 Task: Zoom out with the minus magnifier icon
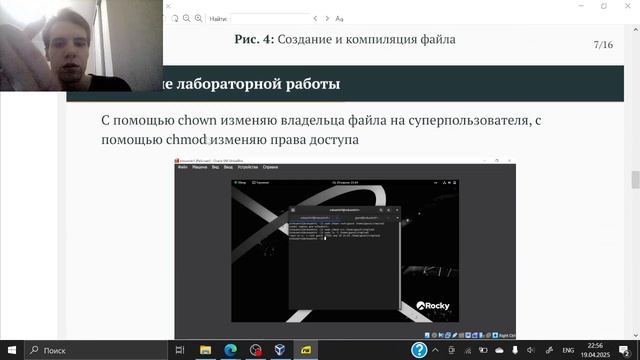(x=187, y=18)
